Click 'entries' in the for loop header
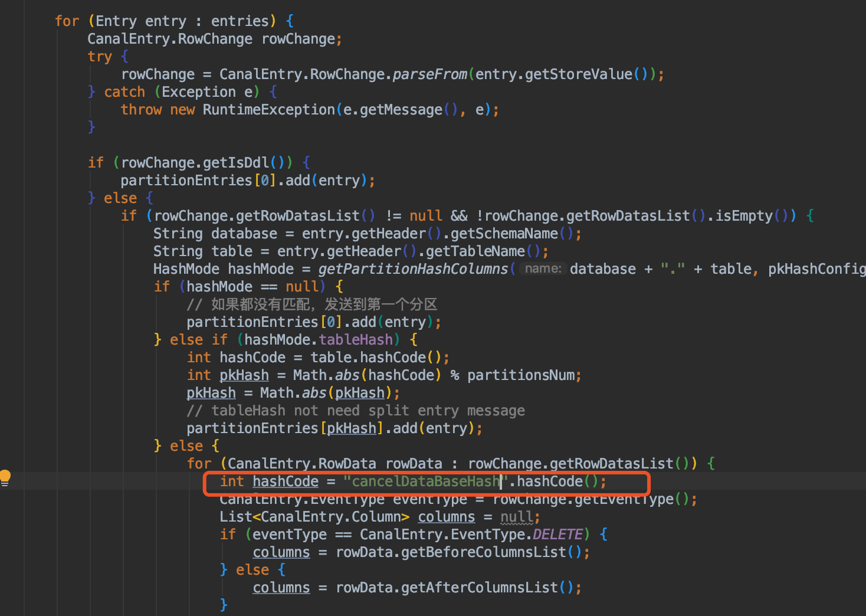 [240, 21]
